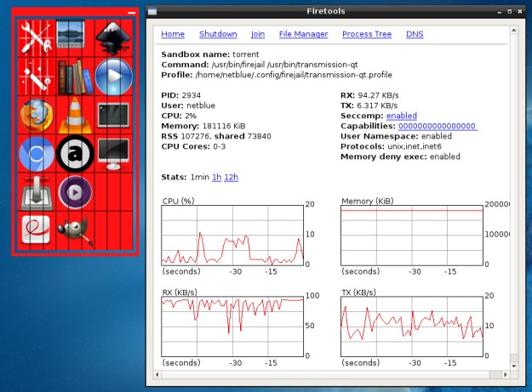Open GIMP from the launcher
Screen dimensions: 532x392
pyautogui.click(x=76, y=230)
